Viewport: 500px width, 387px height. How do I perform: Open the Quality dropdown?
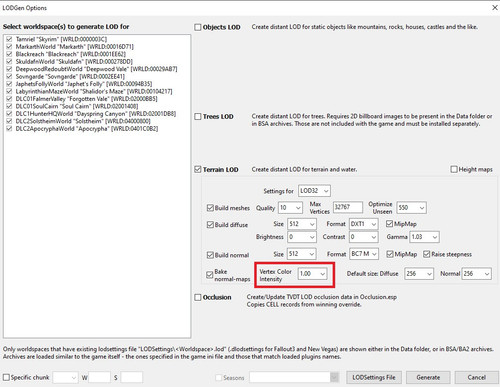click(290, 208)
